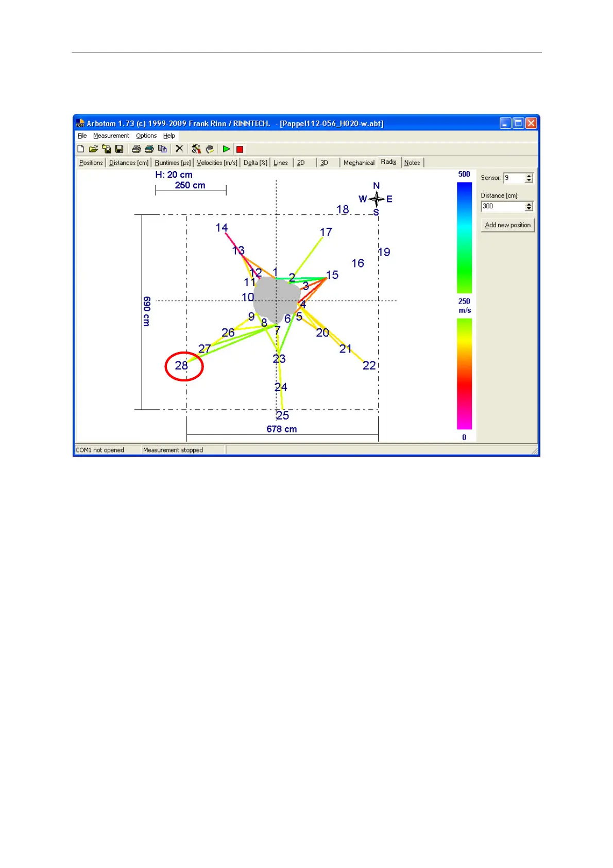
Task: Switch to the Distances [cm] tab
Action: pos(129,163)
